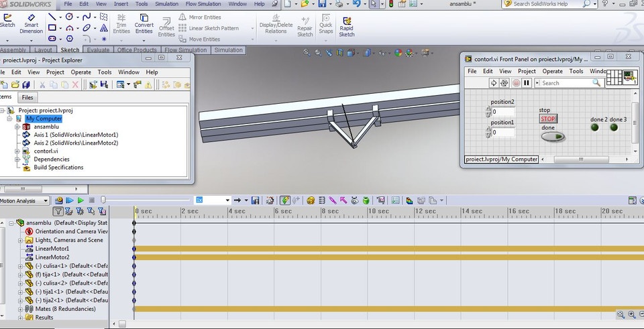Select the Line sketch tool
This screenshot has height=329, width=644.
52,17
